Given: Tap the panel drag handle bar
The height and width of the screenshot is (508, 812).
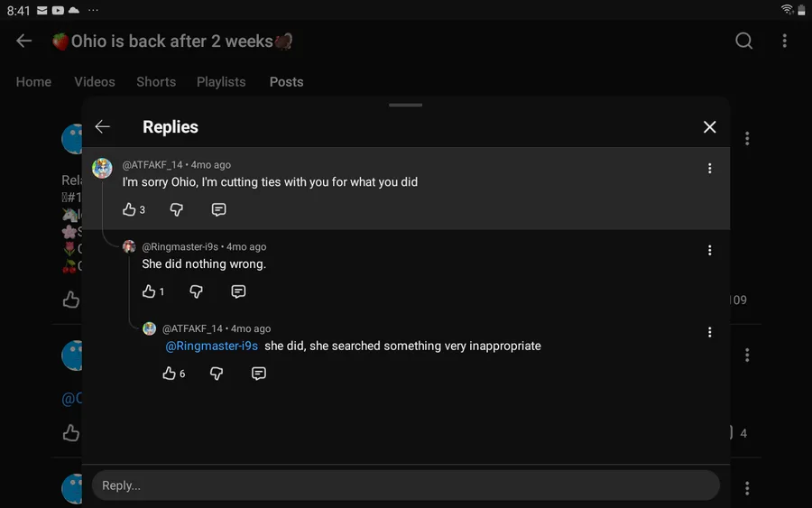Looking at the screenshot, I should coord(405,106).
